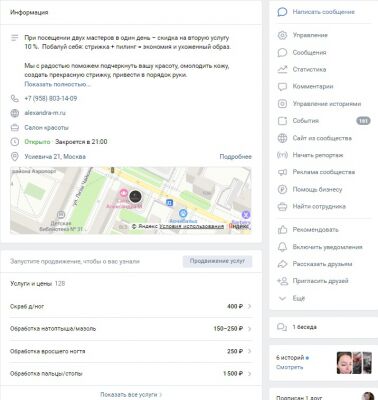The width and height of the screenshot is (378, 400).
Task: Expand description via Показать полностью
Action: (57, 84)
